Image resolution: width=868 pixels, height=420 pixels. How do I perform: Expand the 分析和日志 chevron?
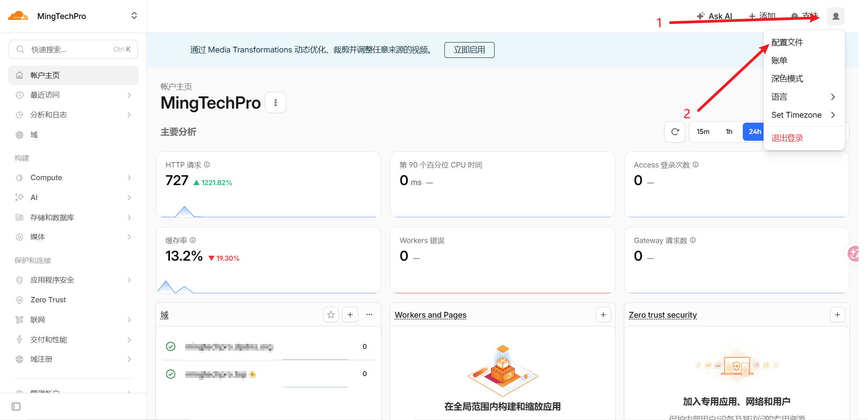129,115
